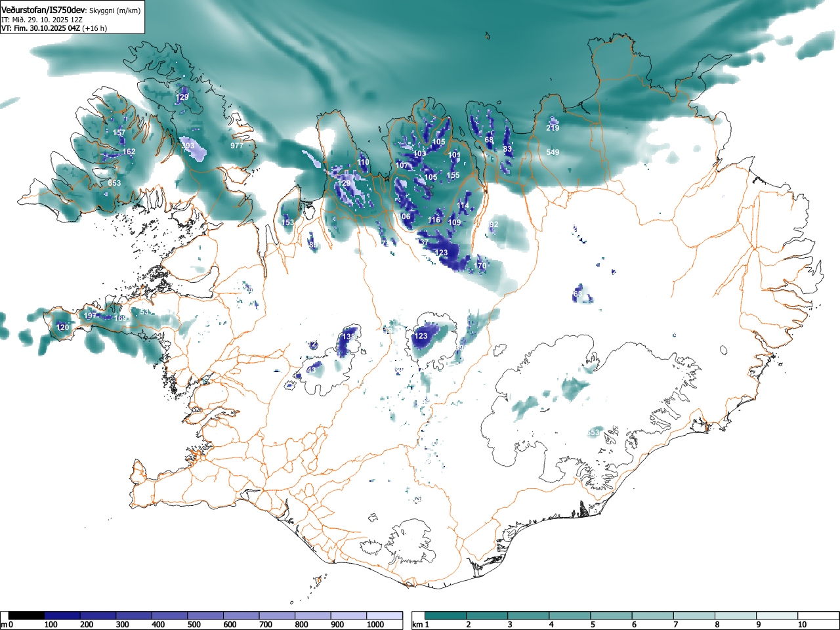Click the '157' value in the Westfjords
This screenshot has height=630, width=840.
tap(119, 133)
